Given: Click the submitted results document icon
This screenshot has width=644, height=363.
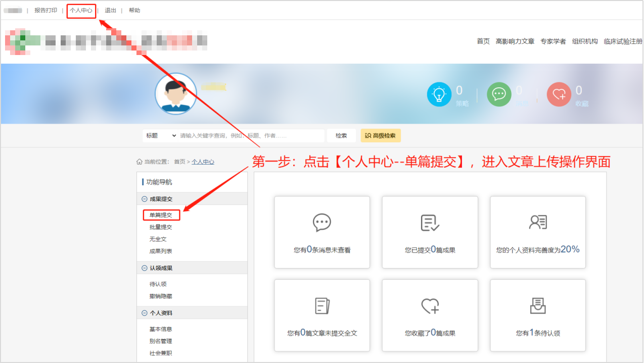Looking at the screenshot, I should coord(430,223).
